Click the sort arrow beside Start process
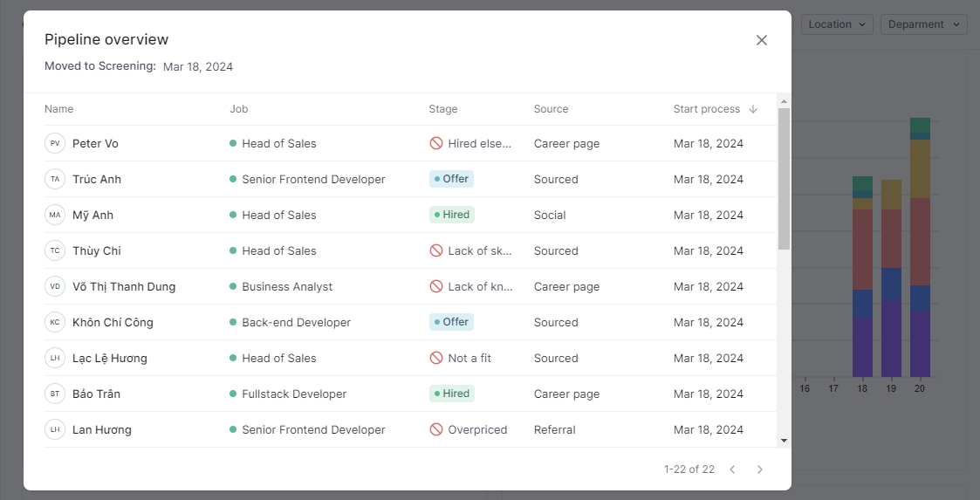980x500 pixels. click(x=753, y=109)
